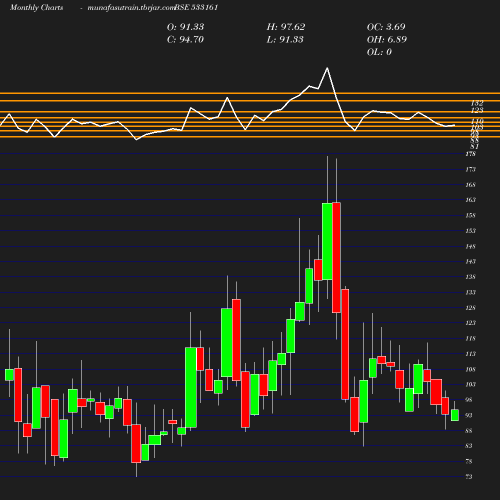500x500 pixels.
Task: Click the 143 price axis label
Action: coord(470,261)
